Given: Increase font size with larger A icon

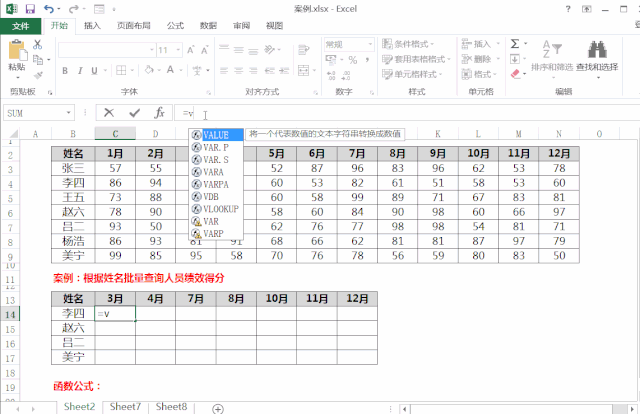Looking at the screenshot, I should coord(191,50).
